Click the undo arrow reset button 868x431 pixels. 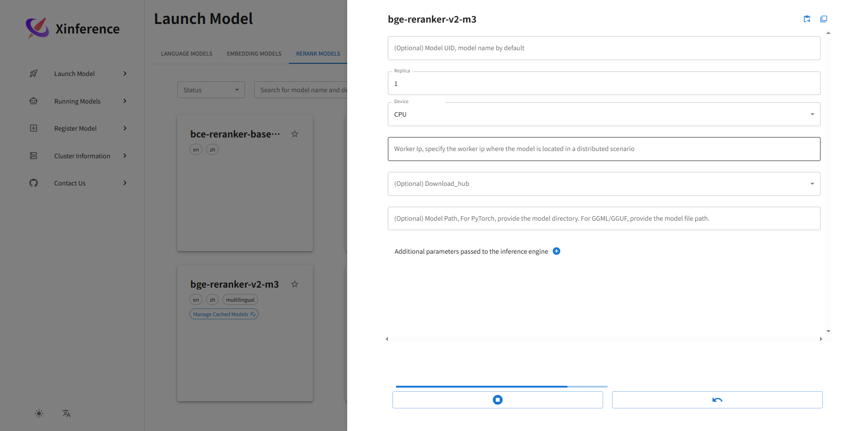(x=717, y=400)
